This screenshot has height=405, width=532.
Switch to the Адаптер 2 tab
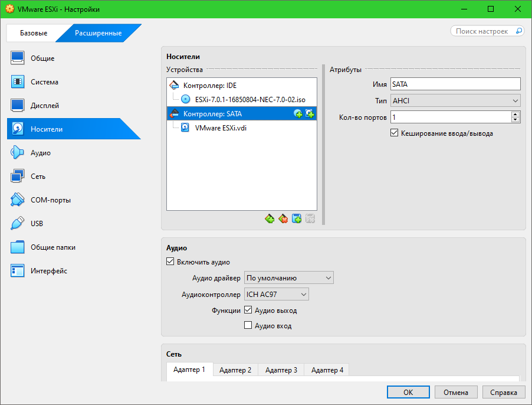[x=235, y=370]
